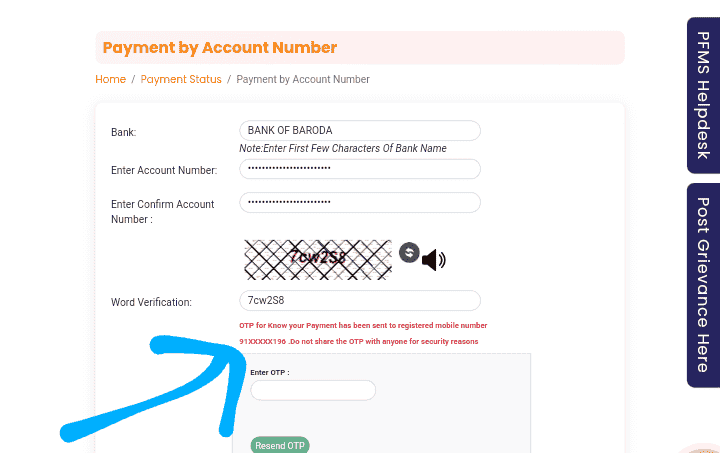Screen dimensions: 720x453
Task: Click the 7cw2S8 captcha image
Action: tap(318, 260)
